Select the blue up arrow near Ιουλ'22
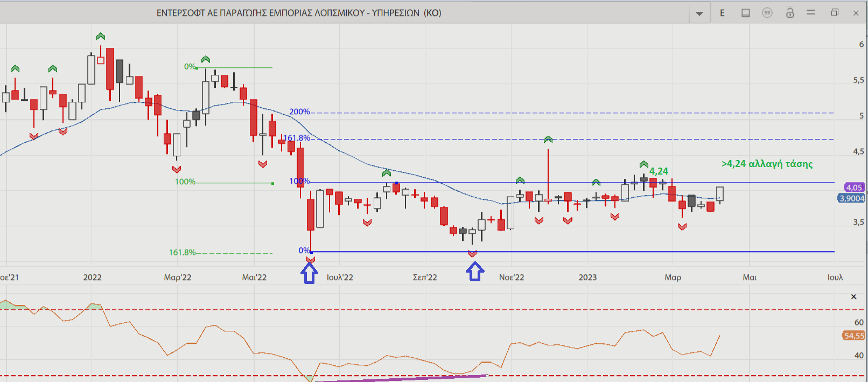This screenshot has width=868, height=382. (309, 274)
